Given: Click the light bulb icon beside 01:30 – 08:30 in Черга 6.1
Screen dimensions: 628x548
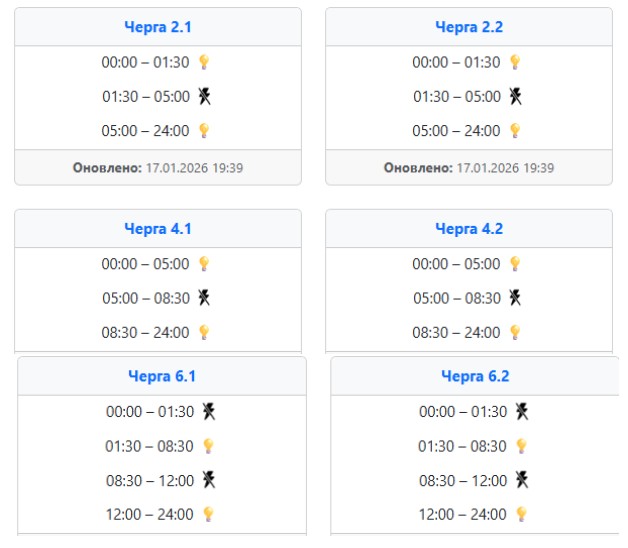Looking at the screenshot, I should click(x=209, y=446).
